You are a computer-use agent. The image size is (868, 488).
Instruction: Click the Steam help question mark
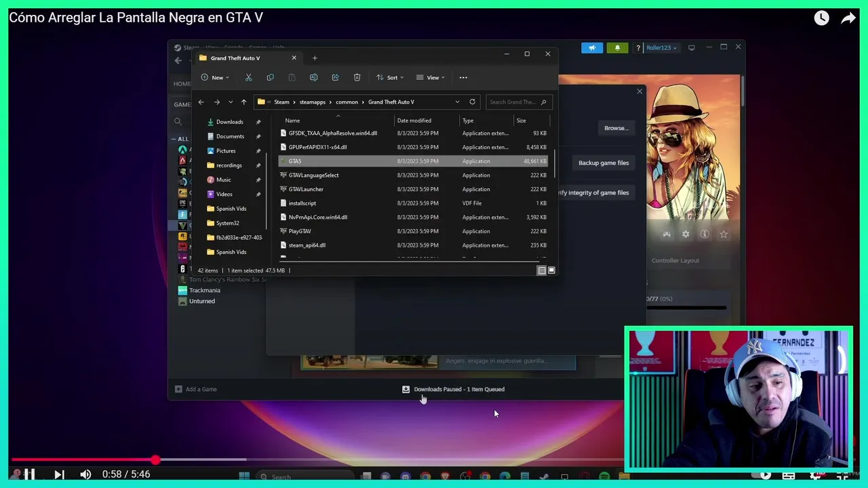point(638,48)
